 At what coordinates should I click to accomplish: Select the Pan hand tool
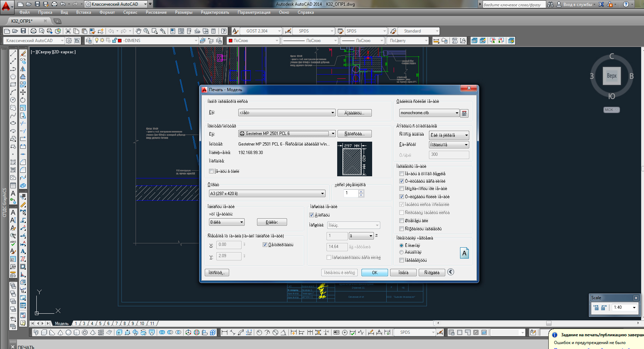coord(138,31)
